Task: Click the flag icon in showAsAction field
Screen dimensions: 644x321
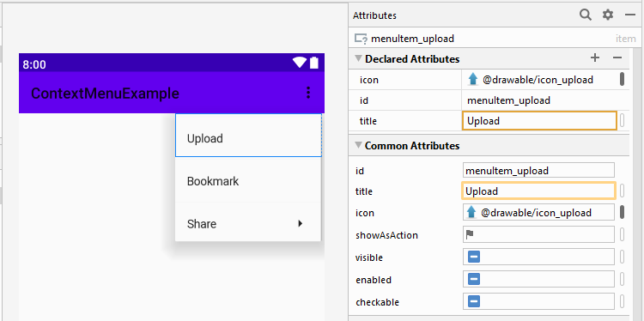Action: (x=470, y=234)
